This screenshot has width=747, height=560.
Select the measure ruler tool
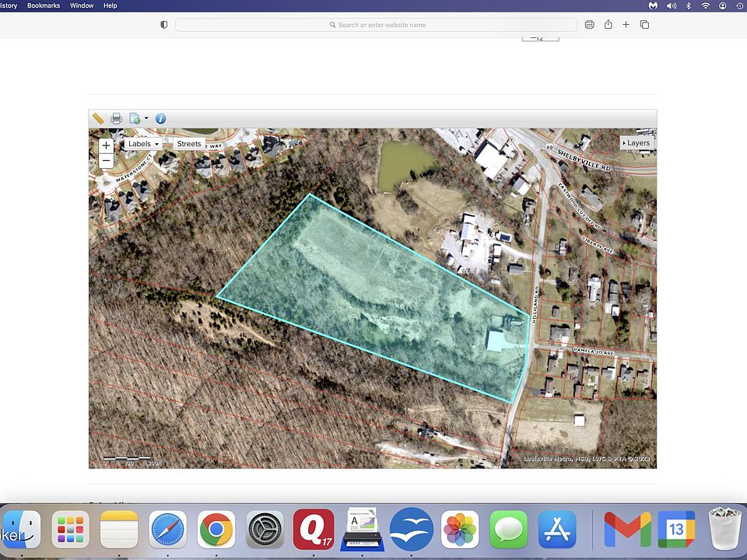coord(98,119)
